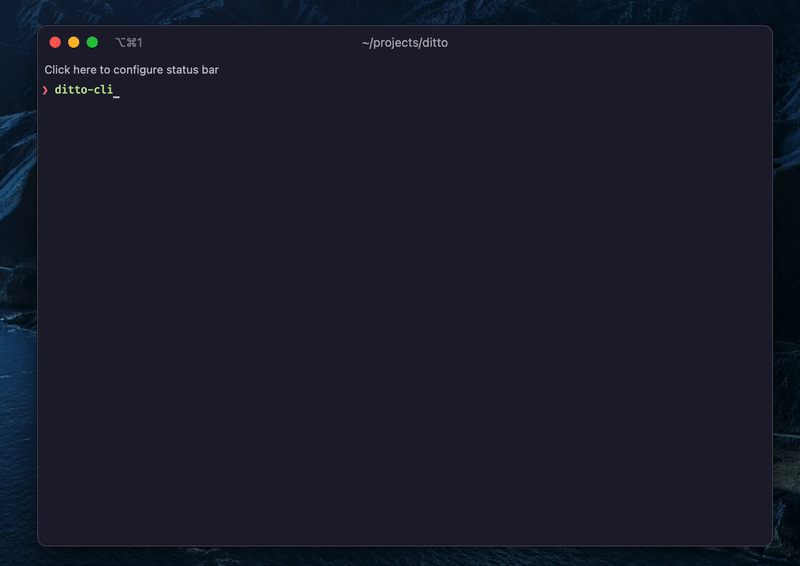The width and height of the screenshot is (800, 566).
Task: Click the terminal cursor after ditto-cli
Action: (x=116, y=95)
